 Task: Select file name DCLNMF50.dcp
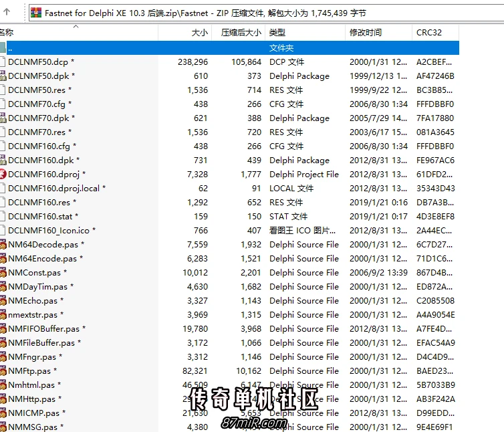pyautogui.click(x=41, y=62)
